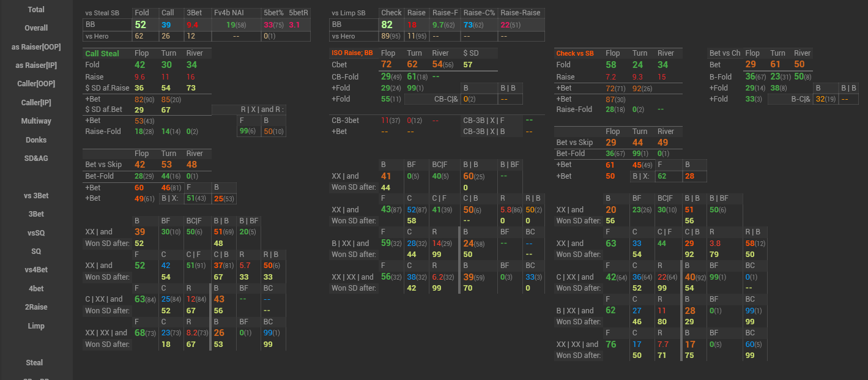
Task: Open the Caller[OOP] section
Action: (36, 84)
